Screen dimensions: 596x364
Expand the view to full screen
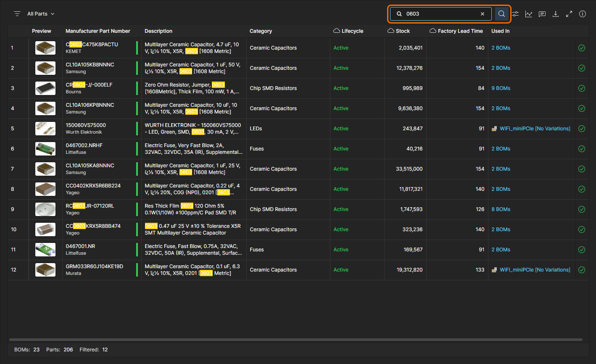click(x=569, y=14)
